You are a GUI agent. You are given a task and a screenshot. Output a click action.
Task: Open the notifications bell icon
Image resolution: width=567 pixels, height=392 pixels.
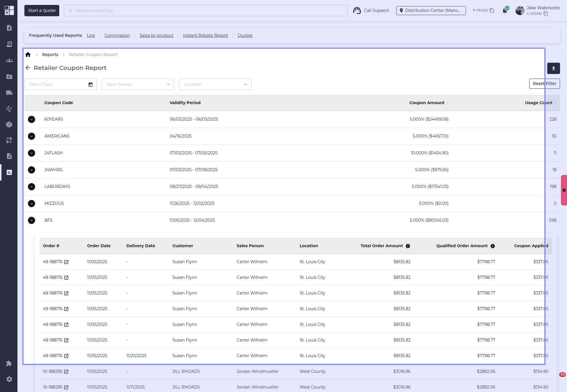pyautogui.click(x=505, y=11)
